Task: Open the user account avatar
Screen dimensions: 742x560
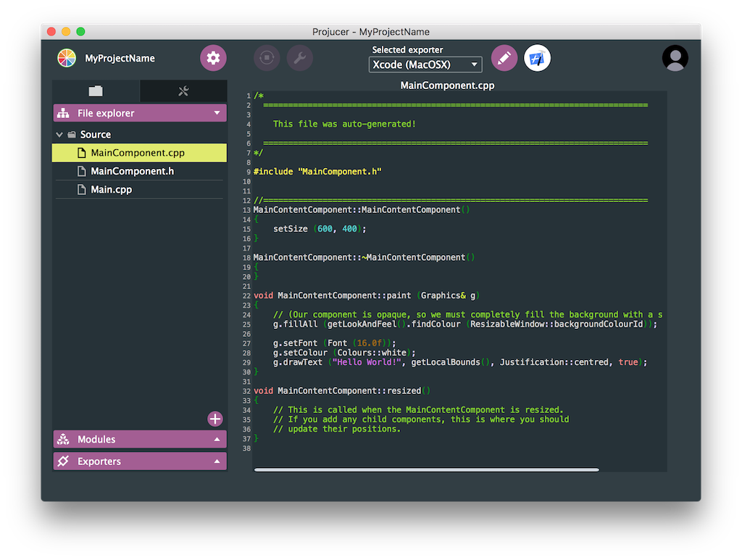Action: click(x=675, y=58)
